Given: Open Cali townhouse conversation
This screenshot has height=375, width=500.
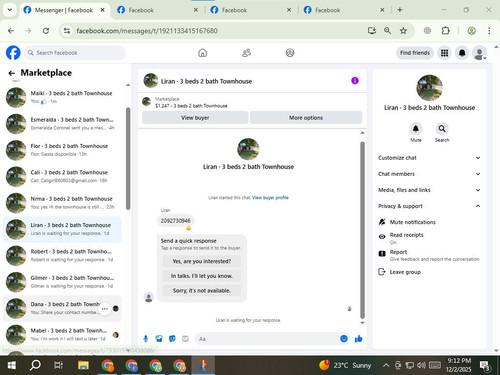Looking at the screenshot, I should pos(62,176).
